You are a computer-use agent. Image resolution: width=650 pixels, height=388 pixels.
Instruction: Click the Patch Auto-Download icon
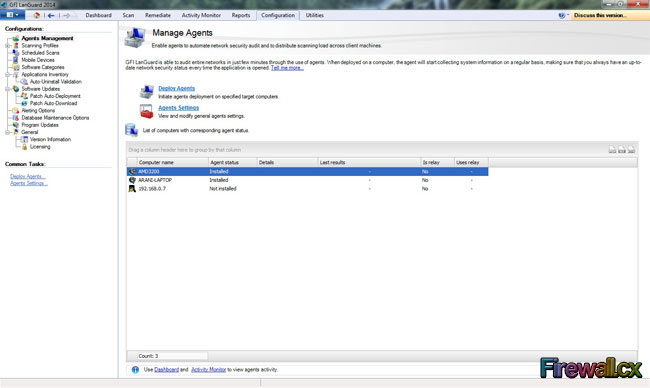(x=24, y=103)
